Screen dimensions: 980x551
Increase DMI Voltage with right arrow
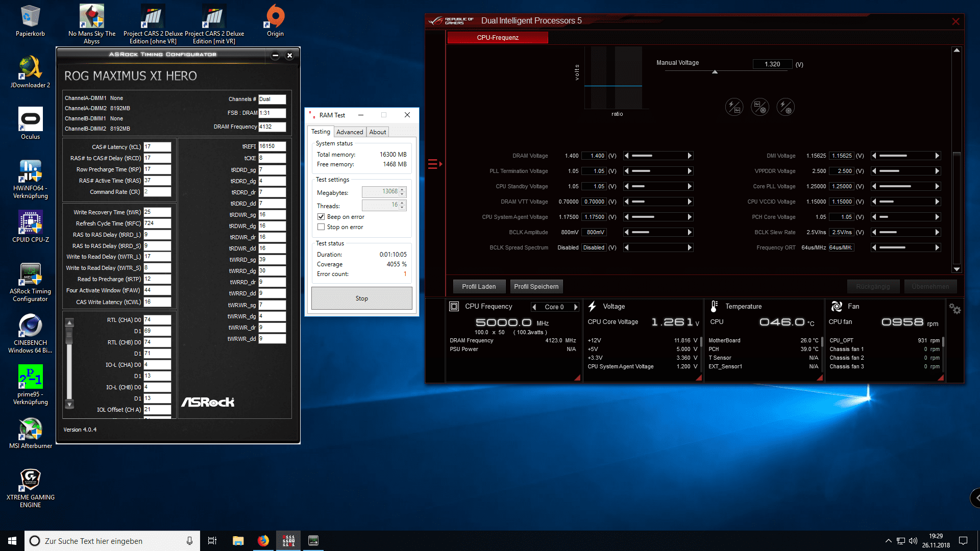[x=937, y=156]
